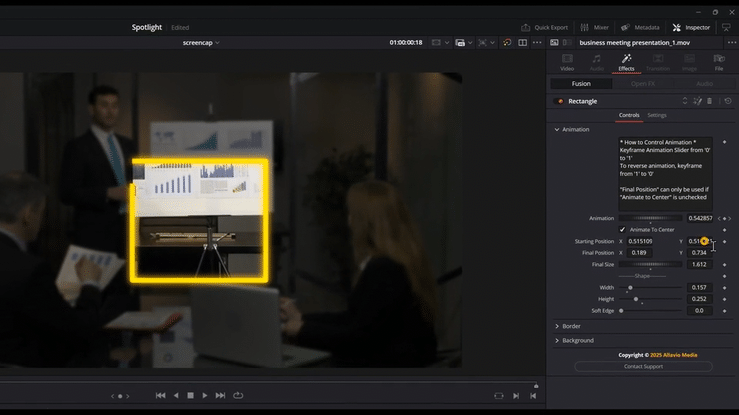Stop playback with the stop button

coord(190,396)
